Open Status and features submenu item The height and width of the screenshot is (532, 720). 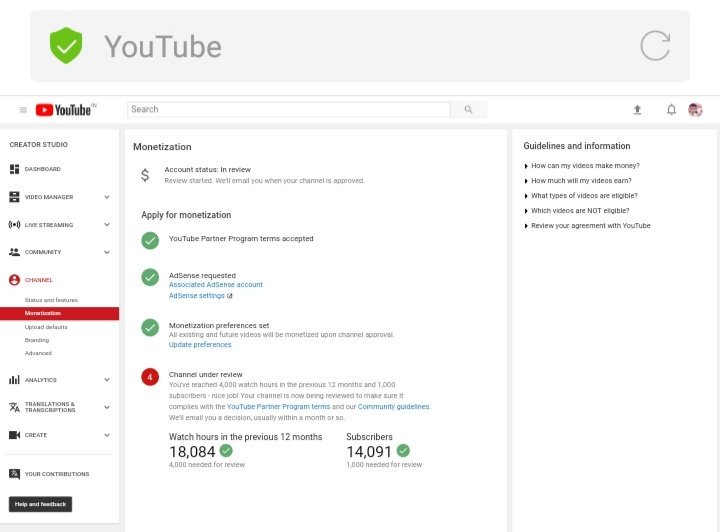[x=51, y=300]
